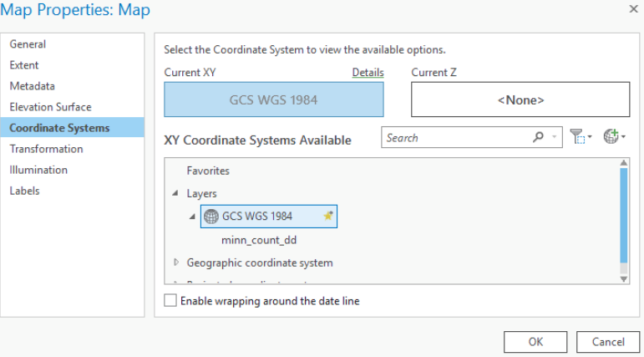Collapse the GCS WGS 1984 layer node

pos(192,216)
